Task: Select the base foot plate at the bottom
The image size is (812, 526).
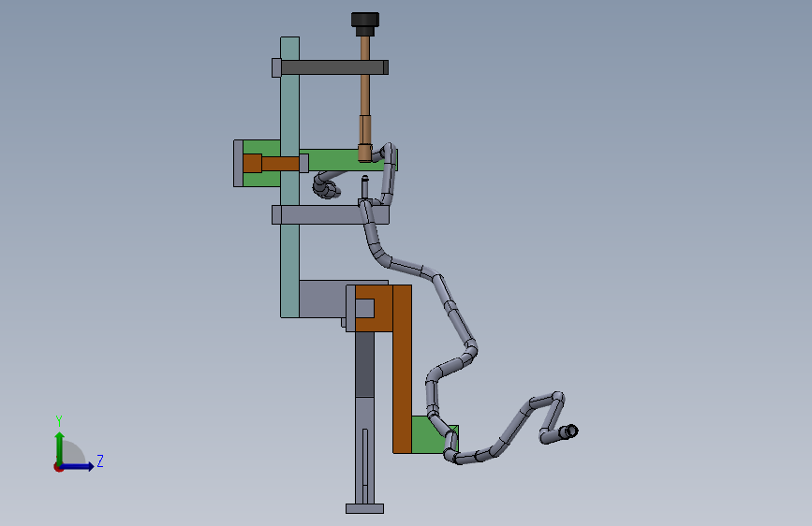Action: pos(364,508)
